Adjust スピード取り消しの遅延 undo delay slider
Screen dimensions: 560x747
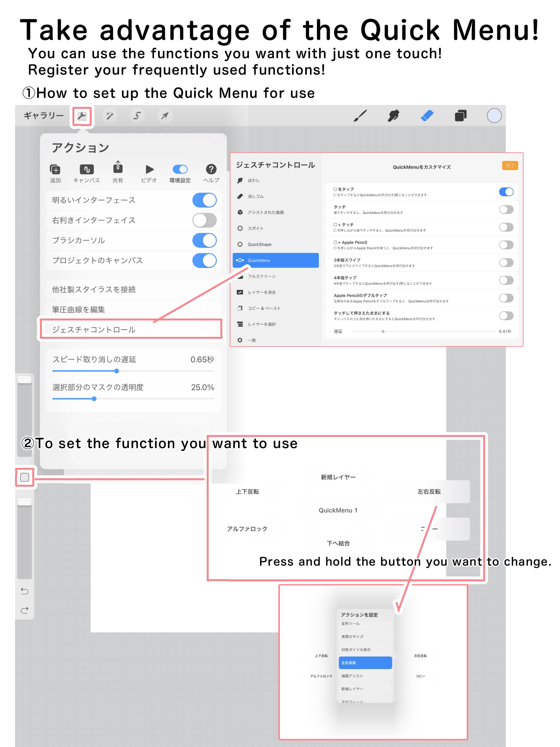pos(116,371)
